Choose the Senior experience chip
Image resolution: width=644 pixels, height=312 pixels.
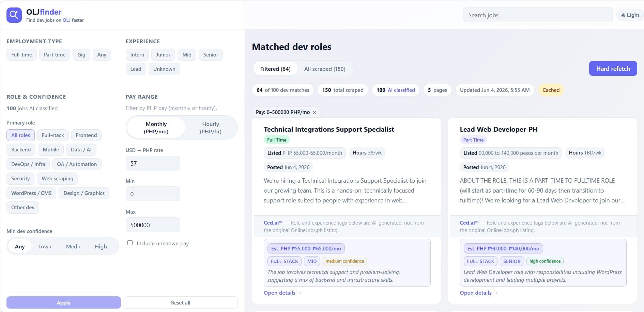point(211,55)
